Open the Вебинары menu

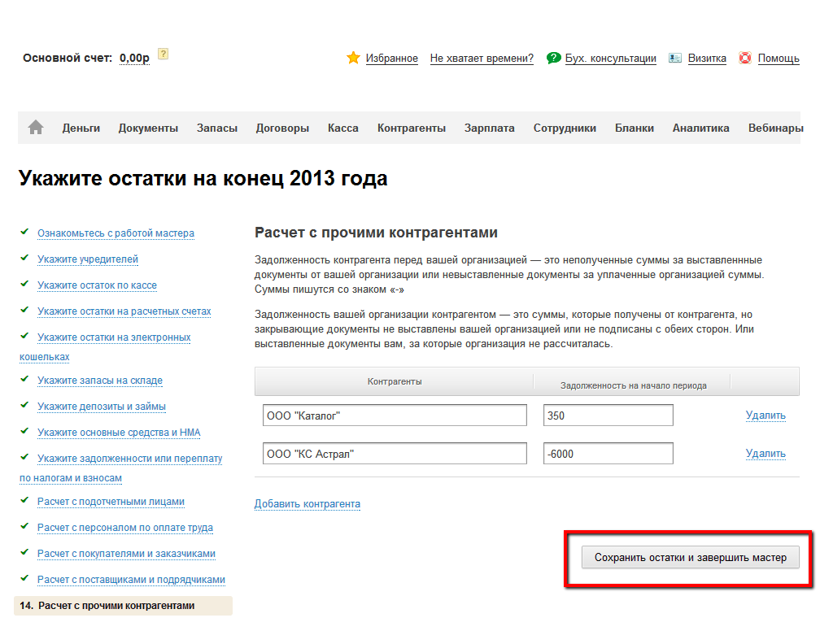(x=775, y=128)
